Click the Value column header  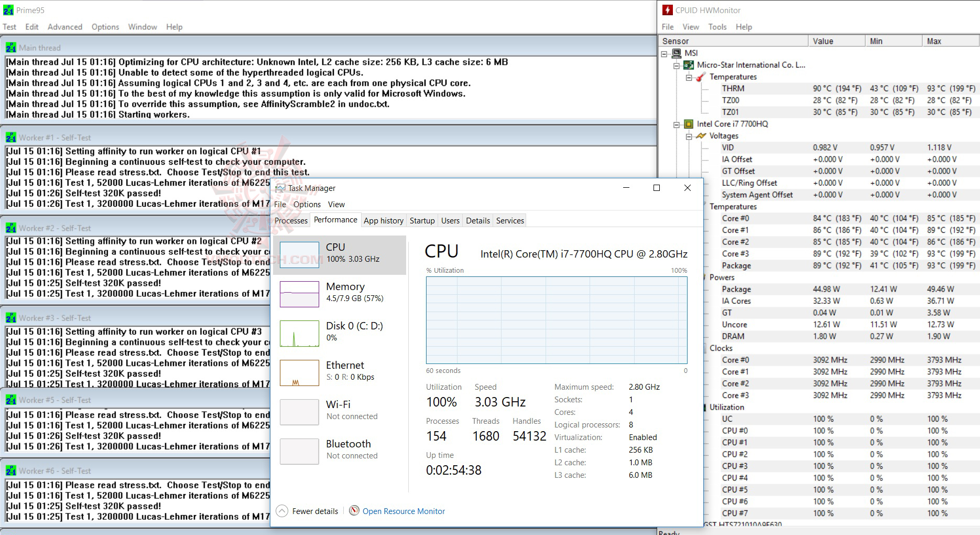click(x=836, y=41)
